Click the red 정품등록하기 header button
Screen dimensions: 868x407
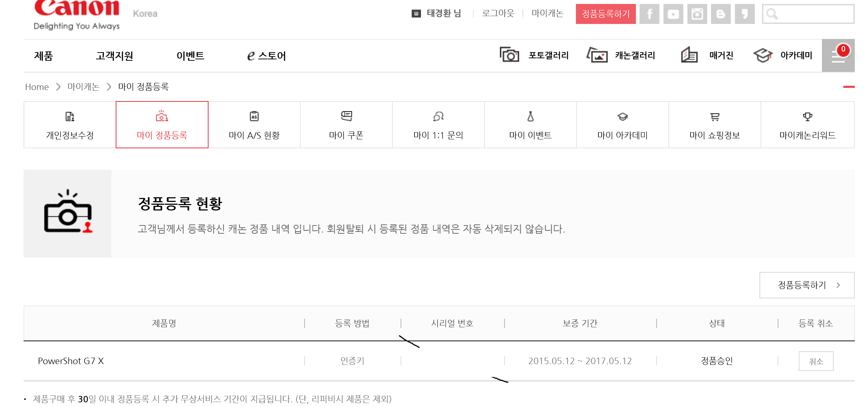606,14
